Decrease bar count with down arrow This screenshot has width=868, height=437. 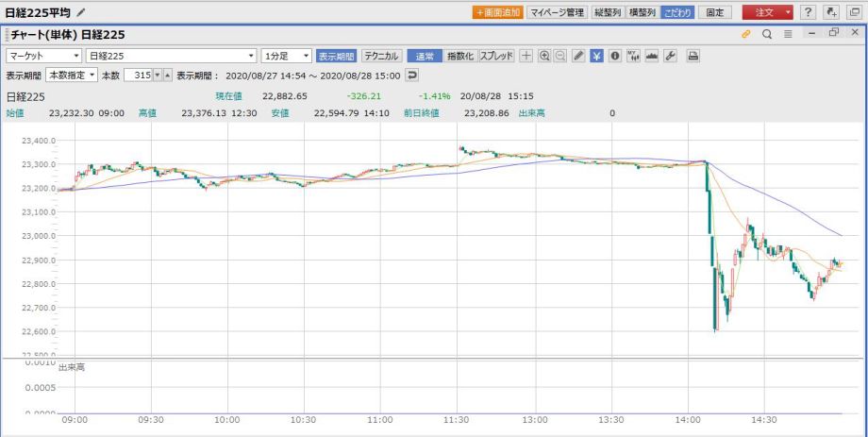158,75
